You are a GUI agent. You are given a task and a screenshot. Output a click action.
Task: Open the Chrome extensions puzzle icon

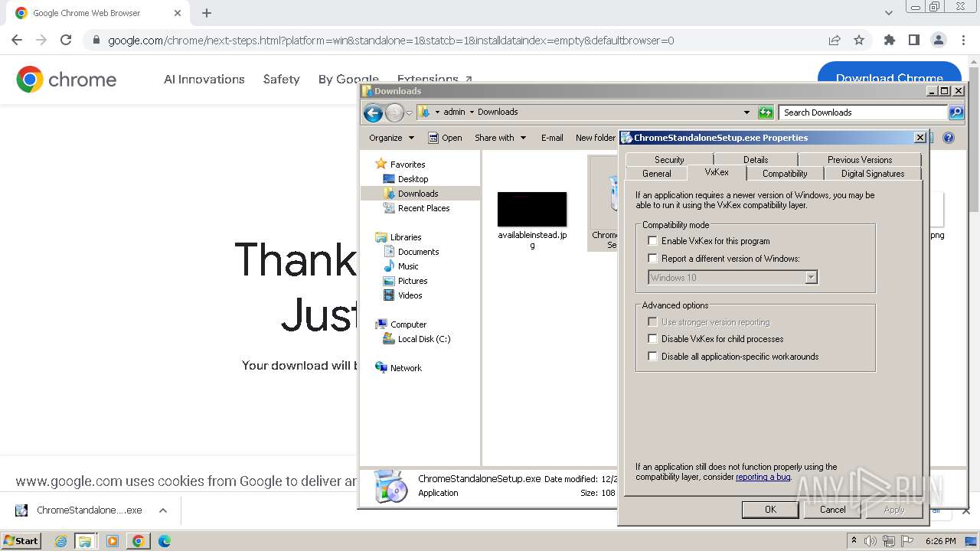[890, 40]
